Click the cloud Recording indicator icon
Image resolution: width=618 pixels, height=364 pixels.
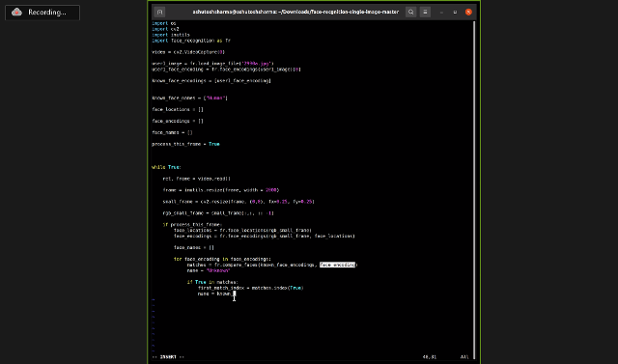16,13
